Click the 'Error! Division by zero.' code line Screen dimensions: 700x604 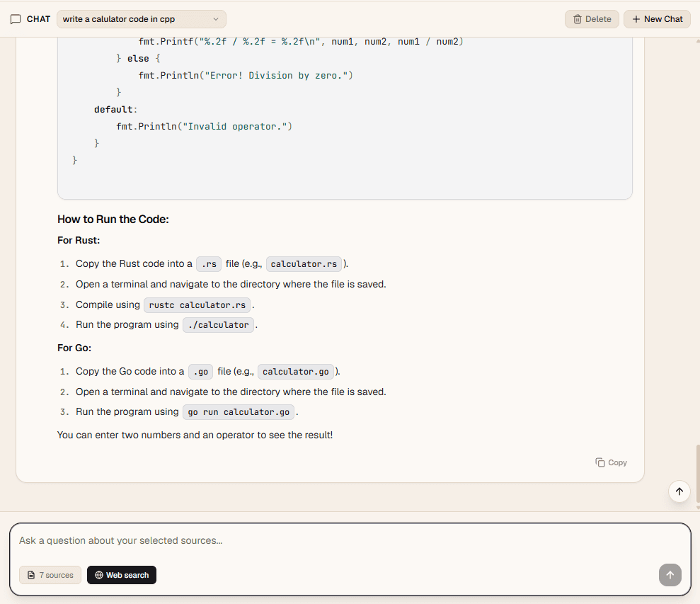click(x=246, y=76)
